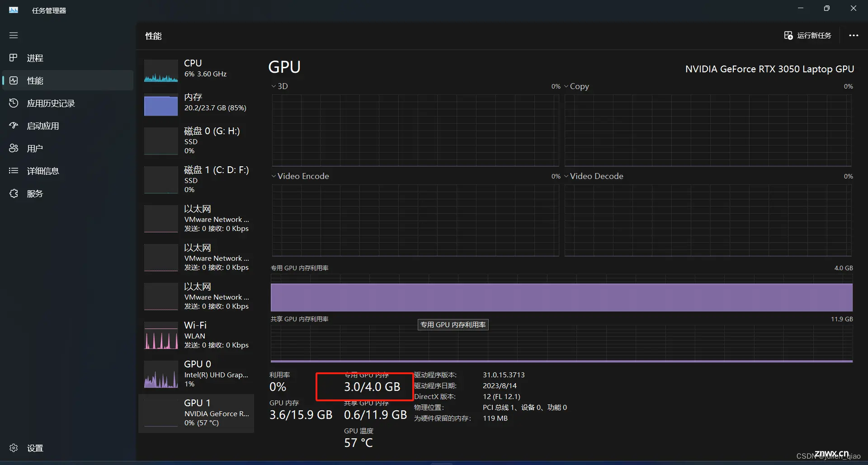Select GPU 0 Intel UHD thumbnail

coord(161,374)
